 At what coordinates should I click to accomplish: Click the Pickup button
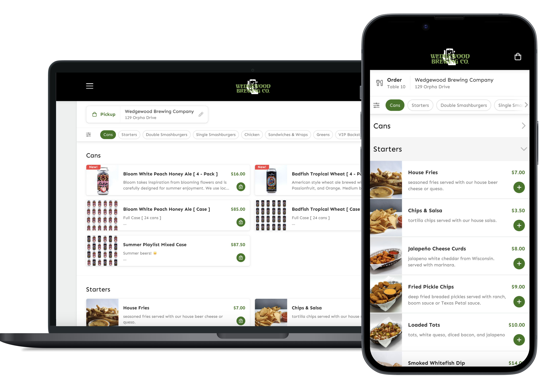coord(104,114)
